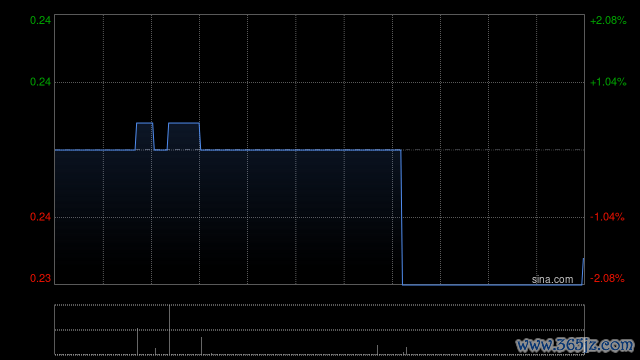The height and width of the screenshot is (360, 640).
Task: Select the red 0.23 price label
Action: pos(40,278)
